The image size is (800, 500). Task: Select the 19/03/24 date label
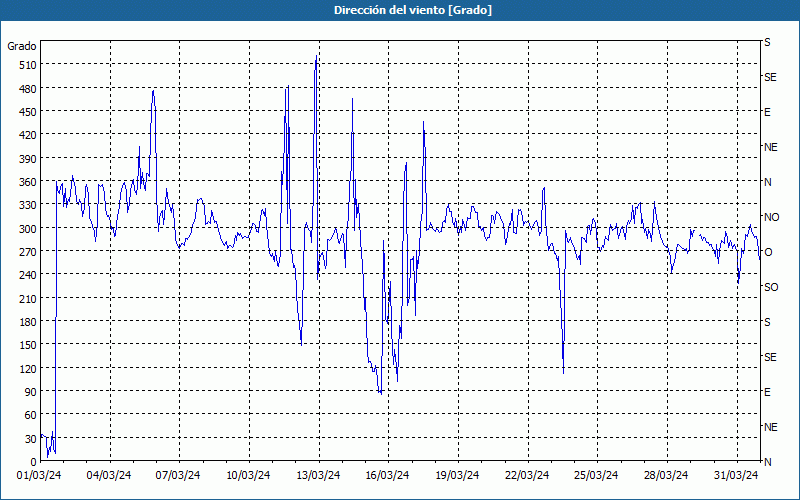457,476
